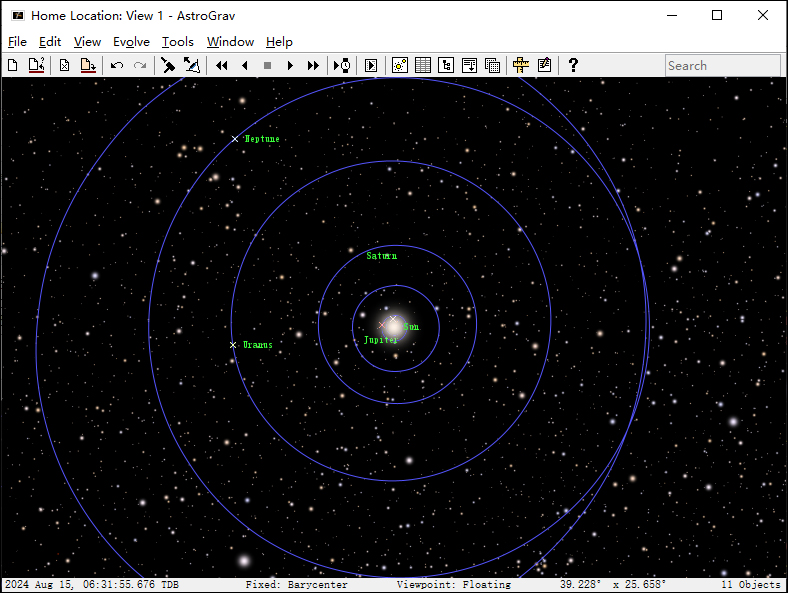
Task: Click the Saturn label on its orbit
Action: 381,256
